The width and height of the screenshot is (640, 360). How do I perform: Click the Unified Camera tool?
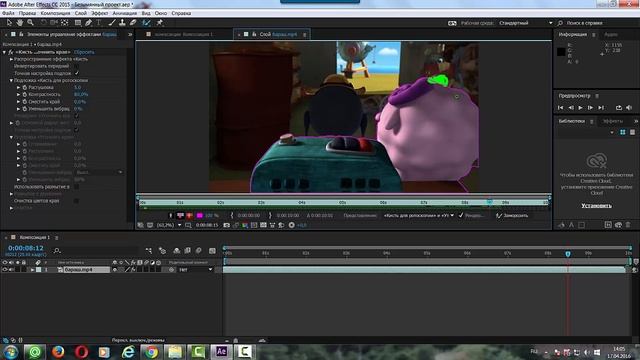click(x=54, y=23)
